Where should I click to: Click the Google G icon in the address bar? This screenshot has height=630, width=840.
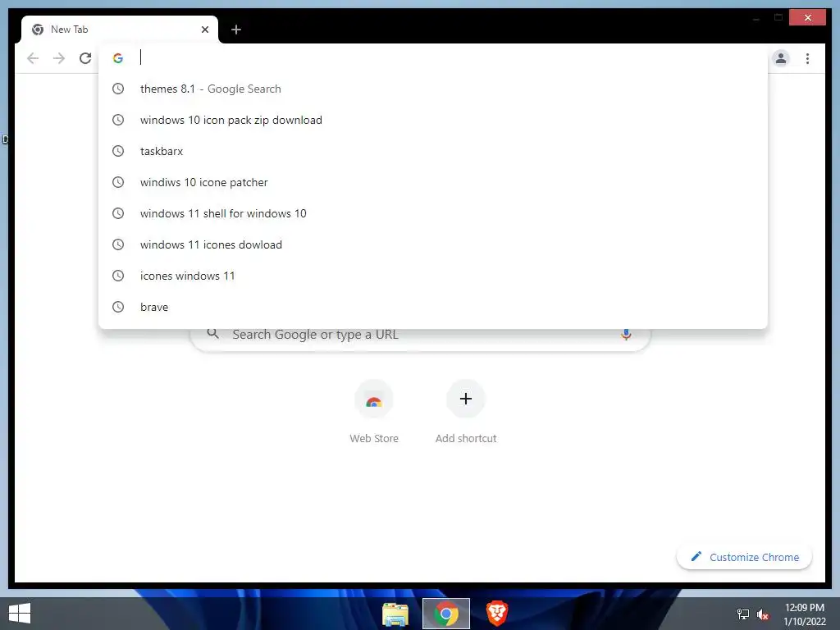(118, 58)
